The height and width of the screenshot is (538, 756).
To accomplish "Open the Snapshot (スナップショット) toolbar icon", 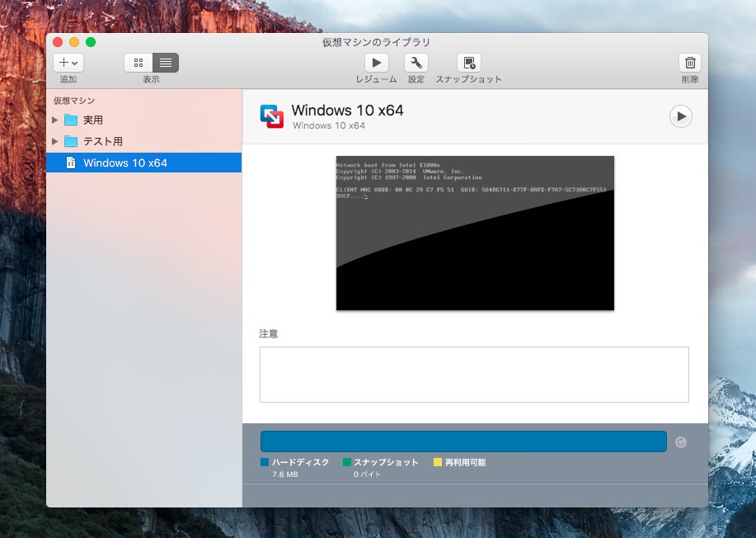I will tap(468, 63).
